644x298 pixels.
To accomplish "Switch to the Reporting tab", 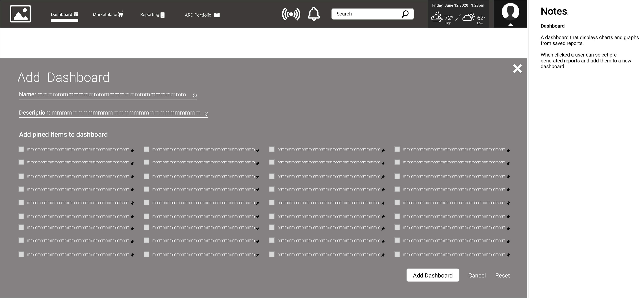I will click(152, 14).
